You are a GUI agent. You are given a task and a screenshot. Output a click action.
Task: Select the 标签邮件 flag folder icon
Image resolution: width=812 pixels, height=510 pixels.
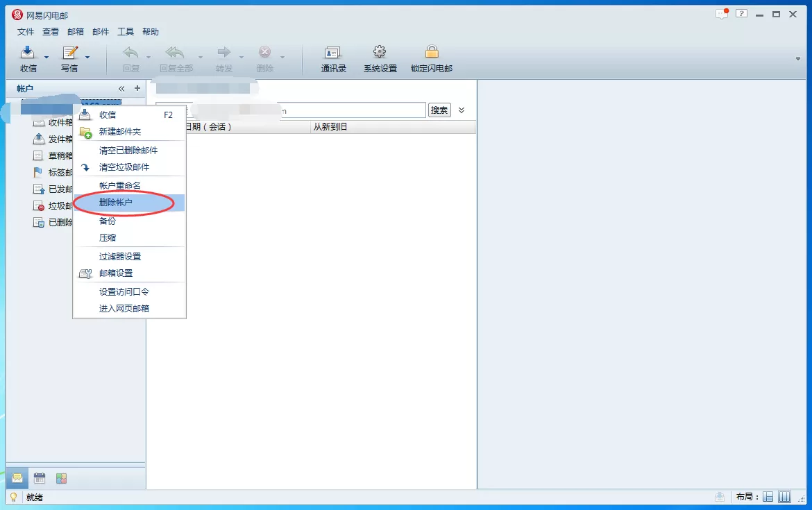(38, 172)
